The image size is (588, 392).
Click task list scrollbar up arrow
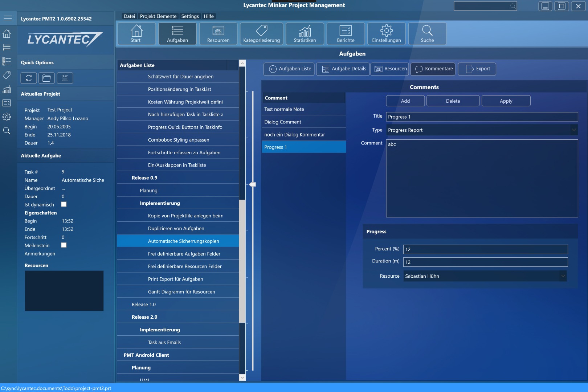click(242, 63)
